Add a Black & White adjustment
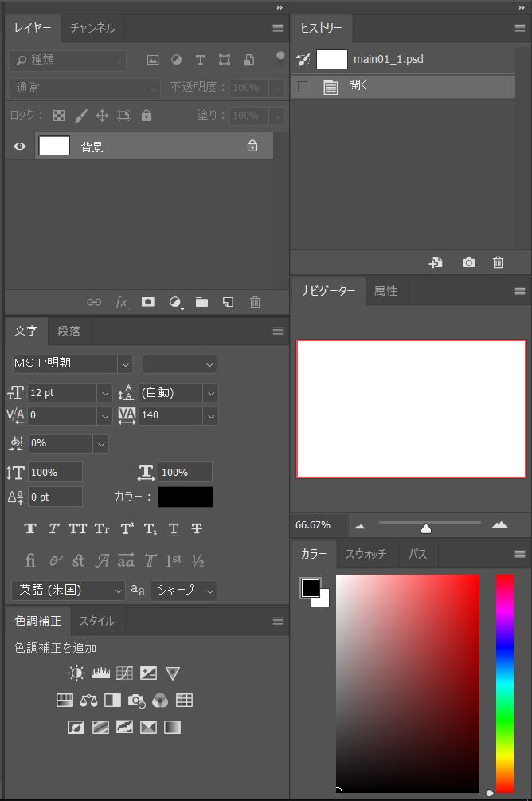532x801 pixels. (112, 701)
